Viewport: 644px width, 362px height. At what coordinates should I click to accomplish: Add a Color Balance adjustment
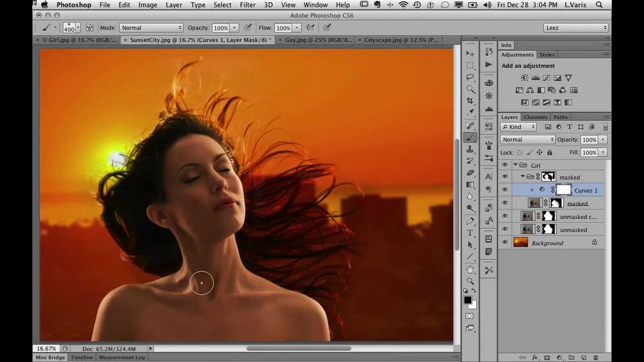pos(530,90)
